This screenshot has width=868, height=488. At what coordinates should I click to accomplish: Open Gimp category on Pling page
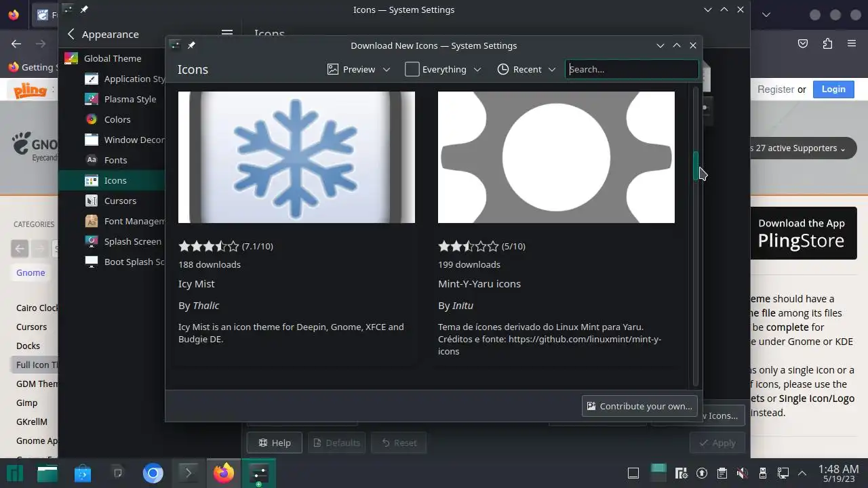point(26,403)
